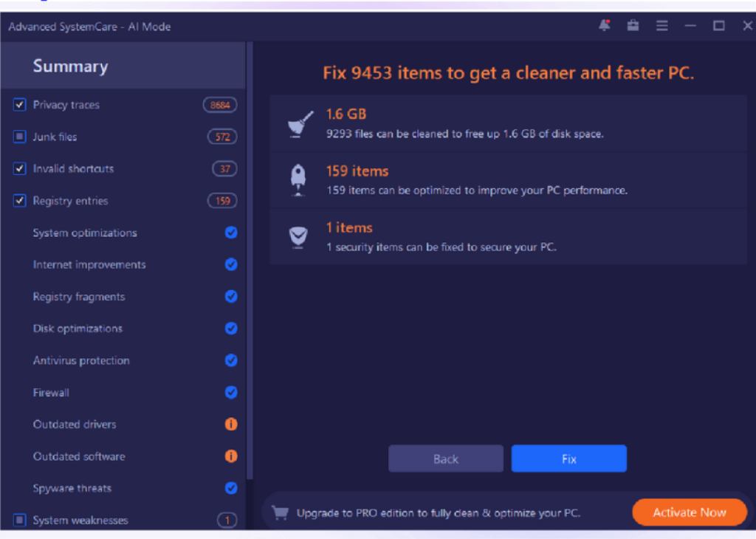756x539 pixels.
Task: Click the 1.6 GB heading
Action: tap(346, 114)
